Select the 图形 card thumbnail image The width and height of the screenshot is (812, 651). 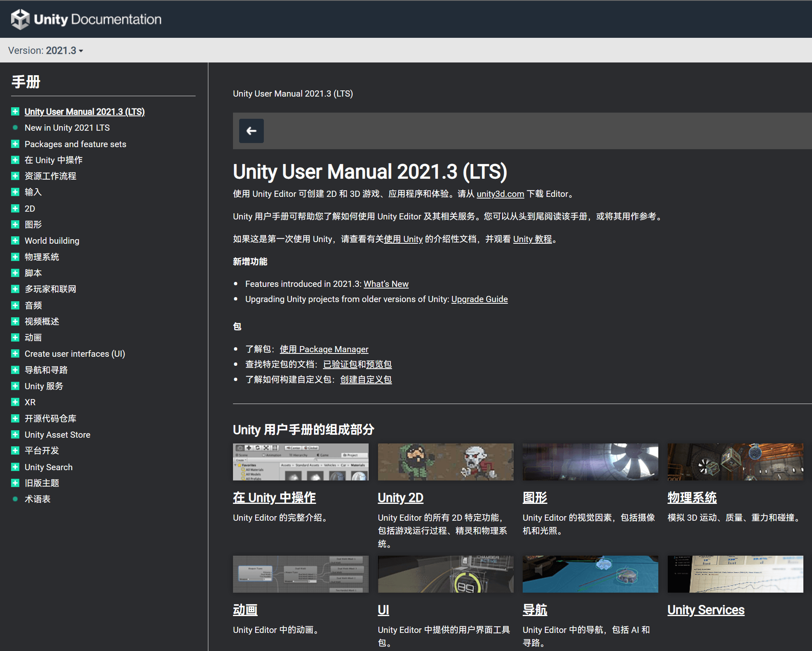tap(590, 462)
